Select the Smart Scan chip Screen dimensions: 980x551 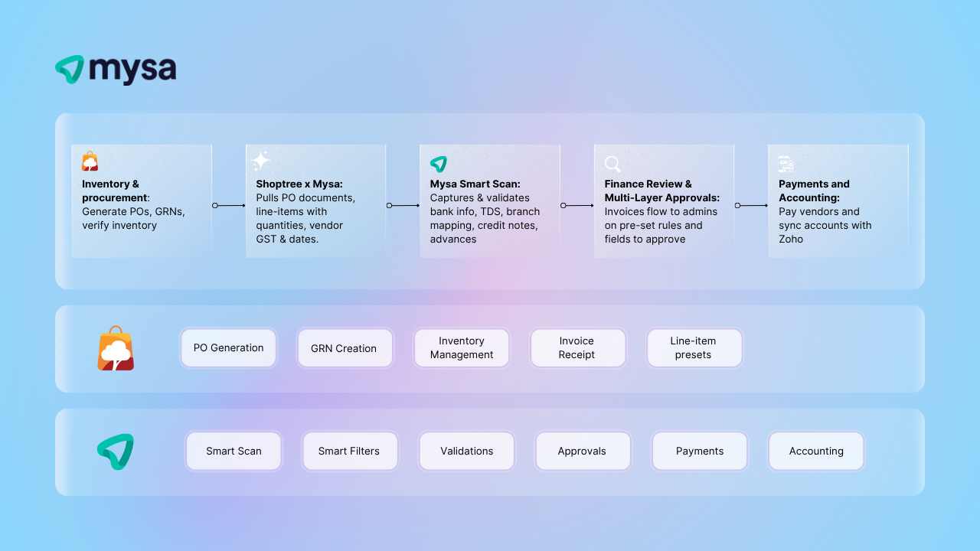(234, 451)
